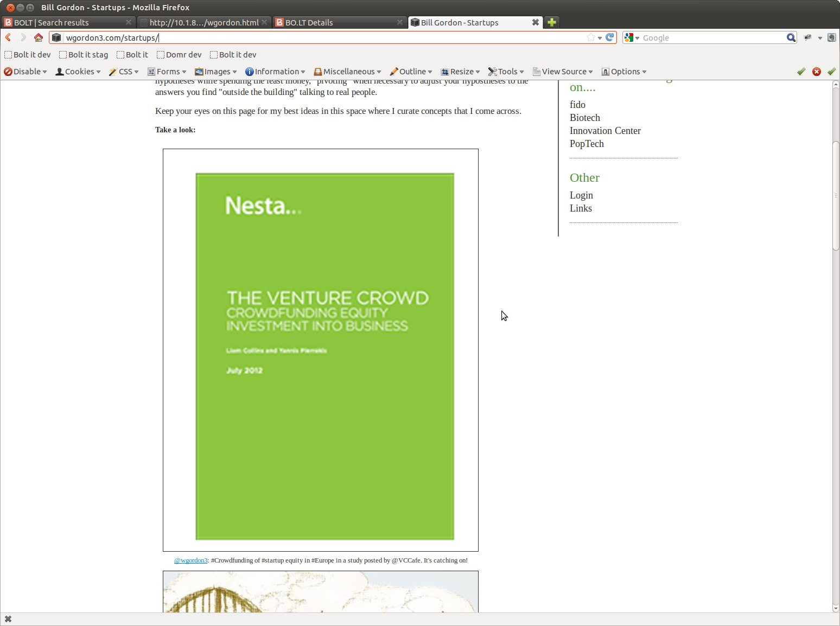Click the Google search magnifier icon
The width and height of the screenshot is (840, 626).
791,37
